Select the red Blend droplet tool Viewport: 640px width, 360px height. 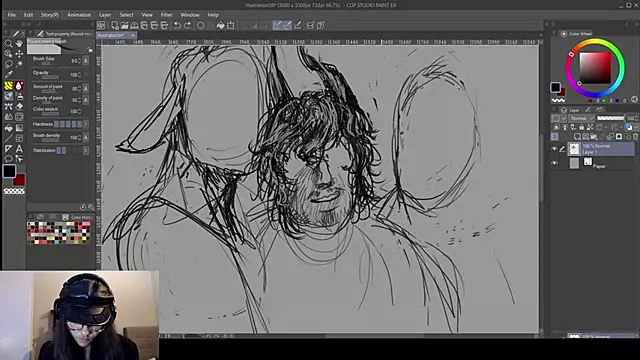coord(19,86)
